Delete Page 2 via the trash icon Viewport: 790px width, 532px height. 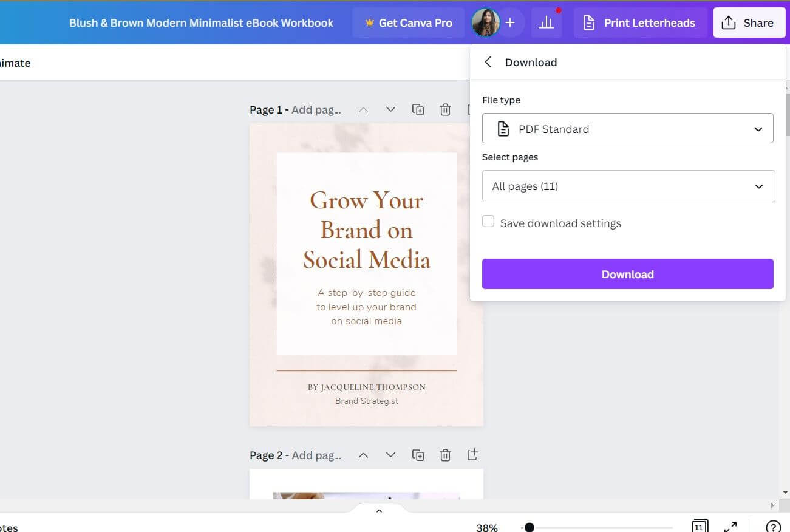click(445, 454)
